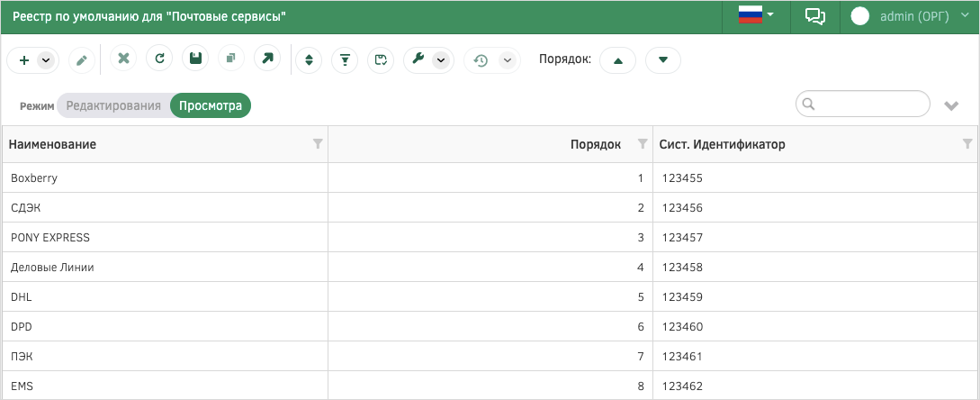The height and width of the screenshot is (400, 980).
Task: Sort by Сист. Идентификатор column header
Action: (x=723, y=145)
